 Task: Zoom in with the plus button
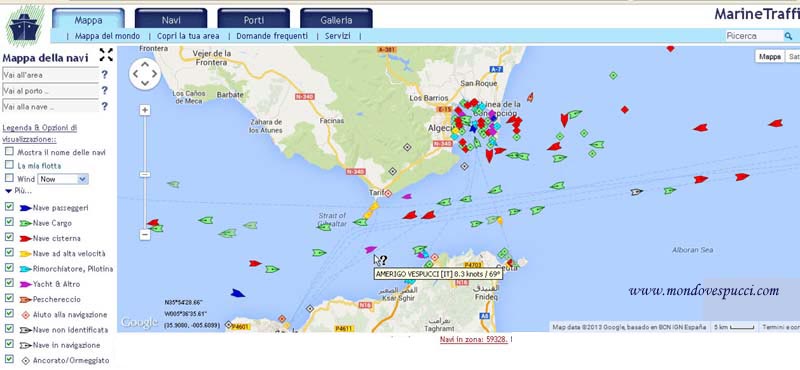[145, 110]
